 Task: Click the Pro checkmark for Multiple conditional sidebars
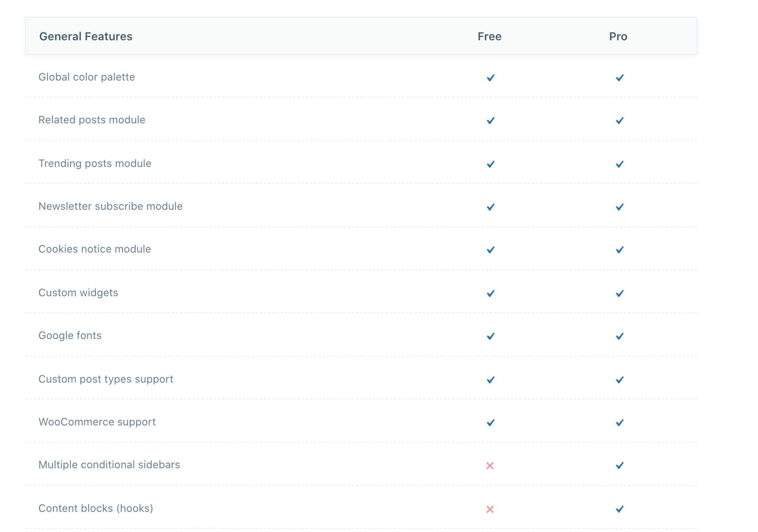[619, 465]
